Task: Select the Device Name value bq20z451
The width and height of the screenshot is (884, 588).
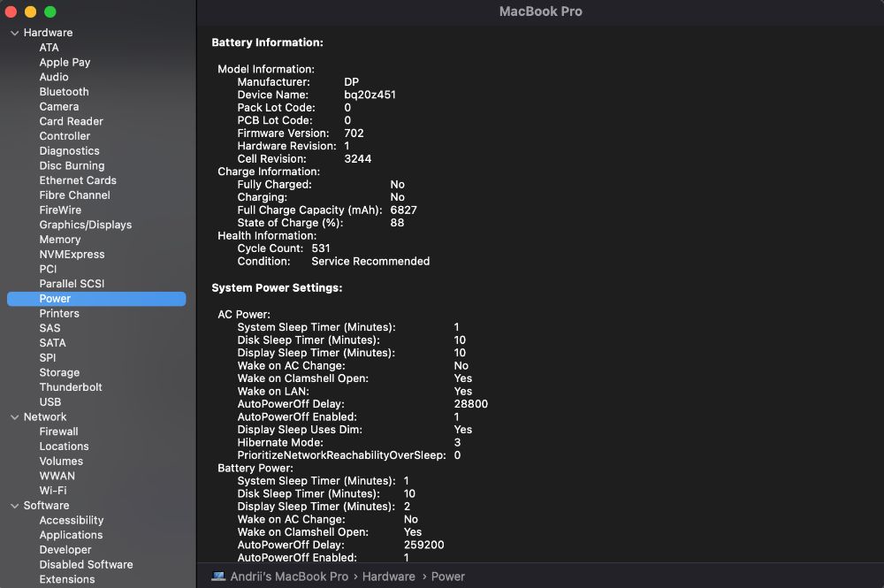Action: [370, 95]
